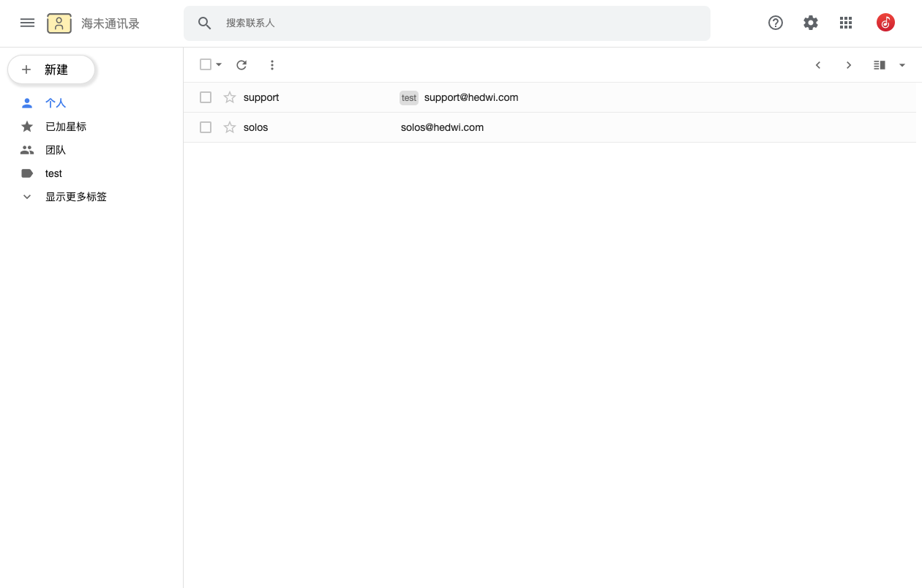
Task: Go to next page arrow
Action: click(x=849, y=65)
